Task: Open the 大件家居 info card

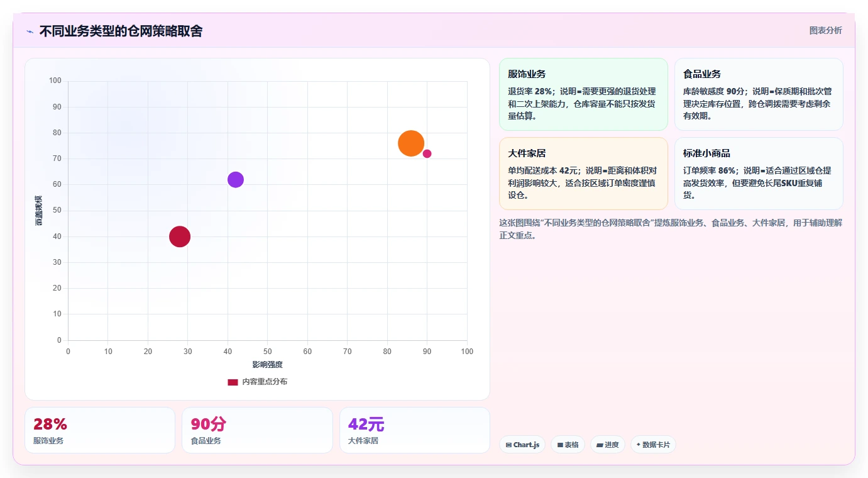Action: [583, 174]
